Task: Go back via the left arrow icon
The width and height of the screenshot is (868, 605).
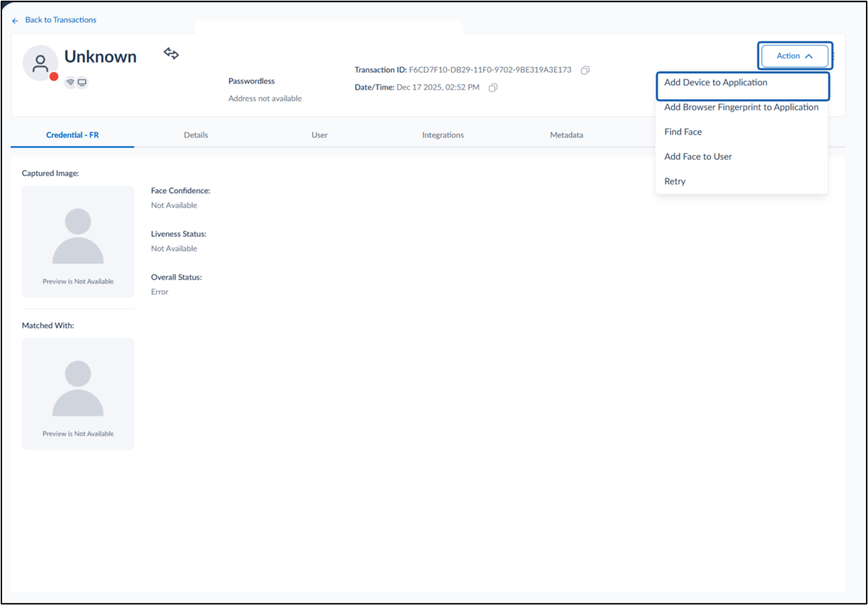Action: coord(15,21)
